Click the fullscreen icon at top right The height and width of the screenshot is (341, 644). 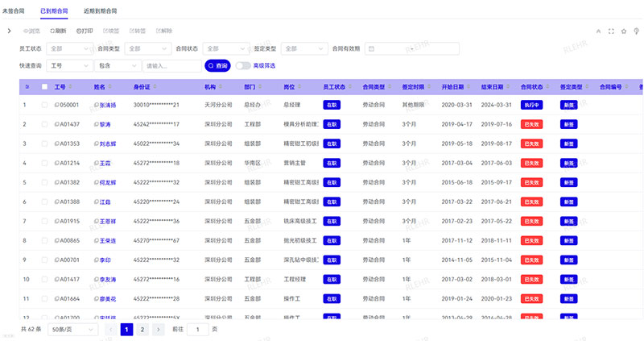[x=611, y=31]
